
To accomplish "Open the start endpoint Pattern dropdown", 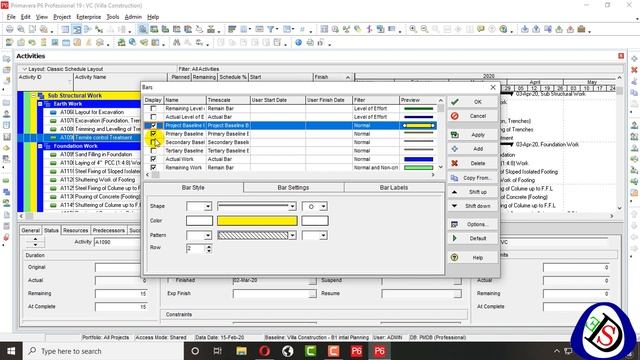I will [208, 236].
